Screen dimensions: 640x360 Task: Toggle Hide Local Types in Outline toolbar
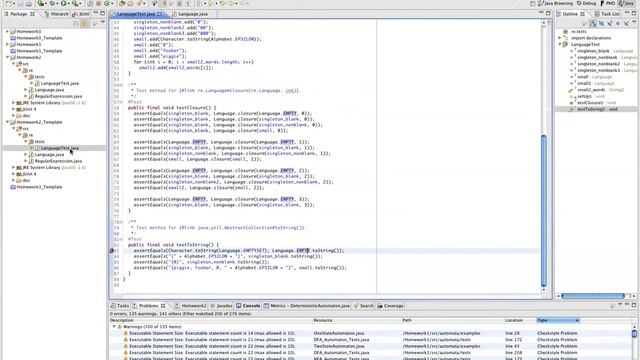pos(626,24)
